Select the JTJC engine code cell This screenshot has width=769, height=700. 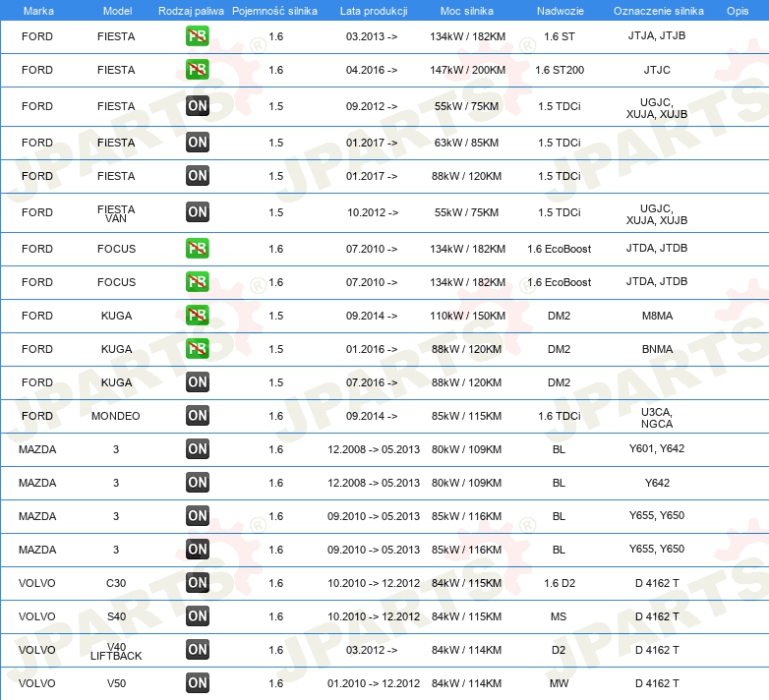657,70
